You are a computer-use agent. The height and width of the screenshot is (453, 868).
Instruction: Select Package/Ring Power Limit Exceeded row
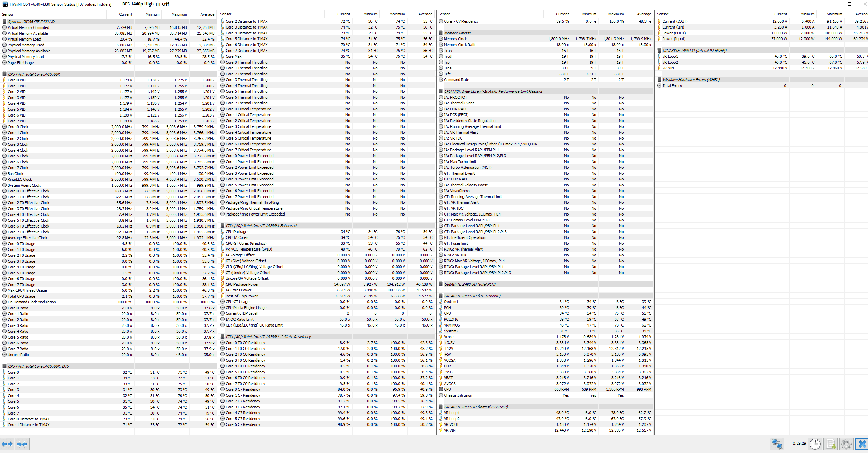pos(327,214)
